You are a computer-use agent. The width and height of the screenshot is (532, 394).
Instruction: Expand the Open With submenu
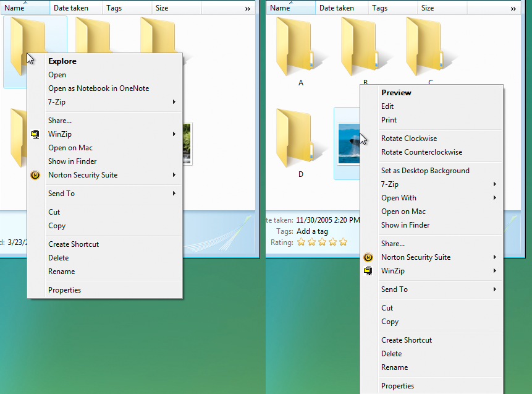pos(399,198)
